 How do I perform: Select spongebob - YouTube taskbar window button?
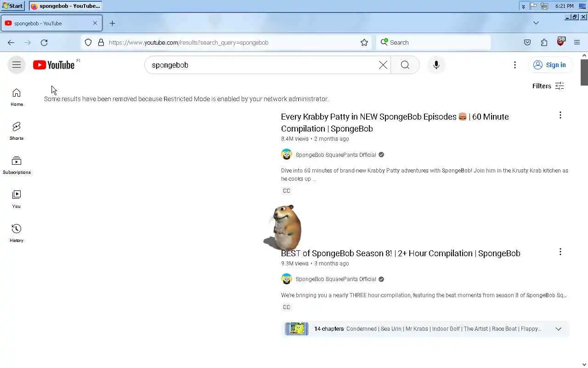65,6
